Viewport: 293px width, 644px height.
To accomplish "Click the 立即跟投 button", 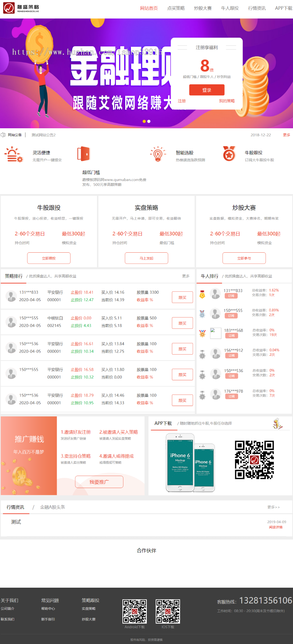I will (49, 258).
